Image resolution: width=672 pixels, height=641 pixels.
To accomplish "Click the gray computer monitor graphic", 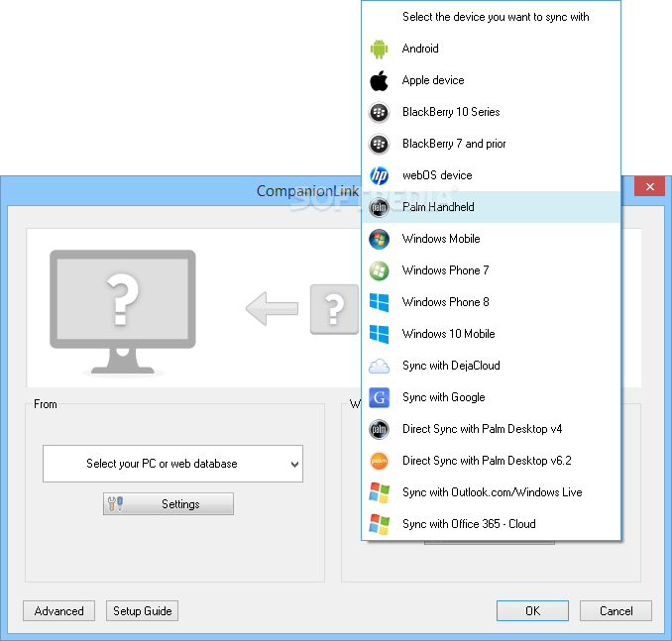I will pos(123,312).
